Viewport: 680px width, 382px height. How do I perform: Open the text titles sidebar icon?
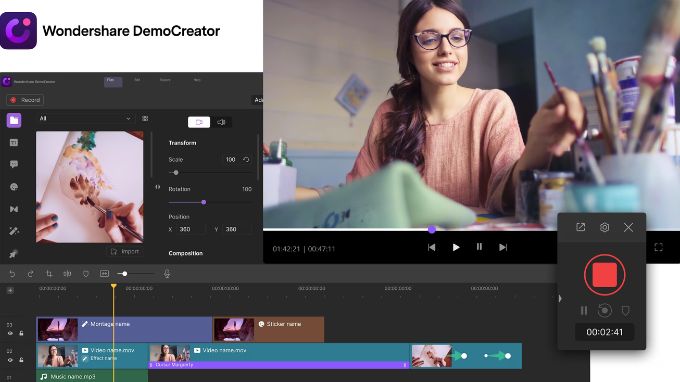pos(14,143)
